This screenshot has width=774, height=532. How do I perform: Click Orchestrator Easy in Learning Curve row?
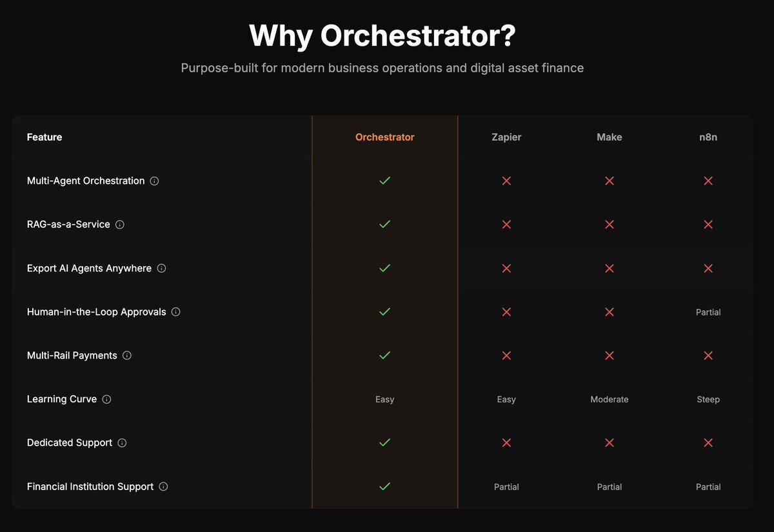pyautogui.click(x=384, y=399)
